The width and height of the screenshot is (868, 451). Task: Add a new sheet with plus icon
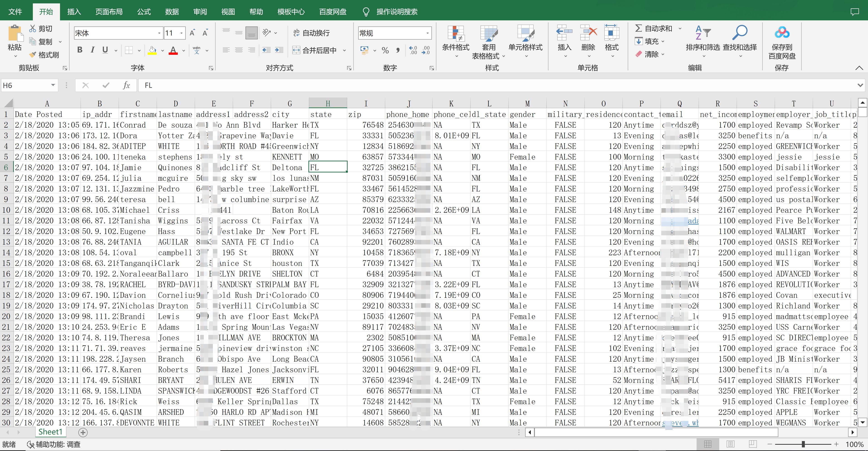(x=83, y=432)
